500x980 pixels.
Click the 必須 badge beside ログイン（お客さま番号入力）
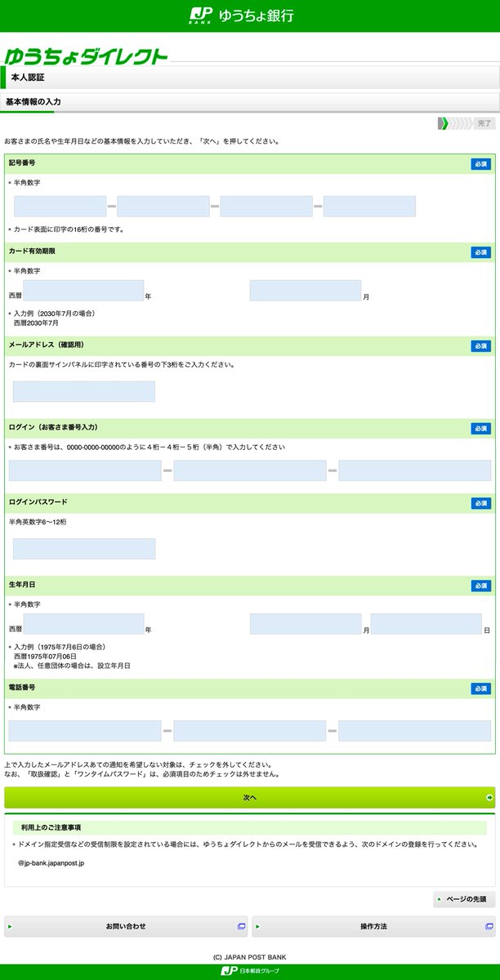pyautogui.click(x=481, y=428)
